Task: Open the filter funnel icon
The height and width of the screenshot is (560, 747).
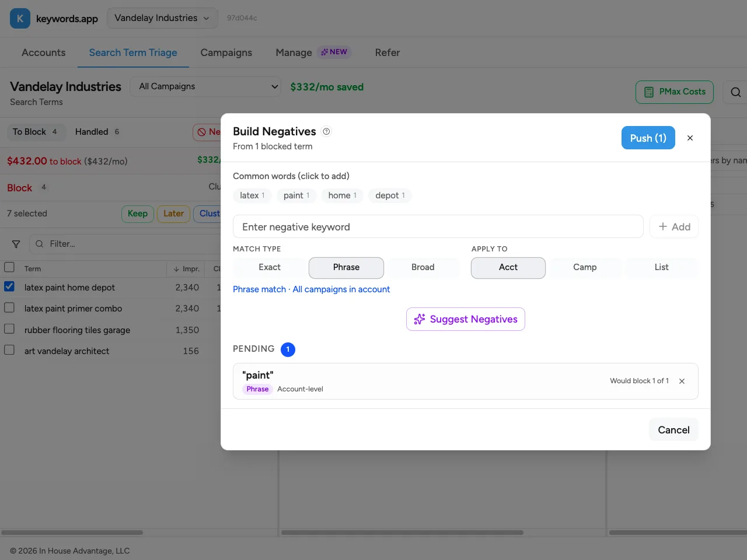Action: [16, 244]
